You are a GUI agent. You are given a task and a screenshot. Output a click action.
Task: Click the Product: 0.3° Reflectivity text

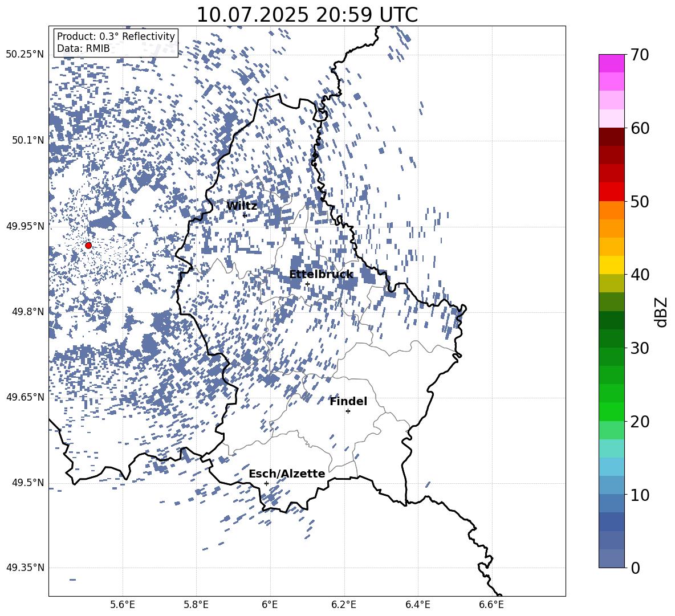click(x=116, y=36)
